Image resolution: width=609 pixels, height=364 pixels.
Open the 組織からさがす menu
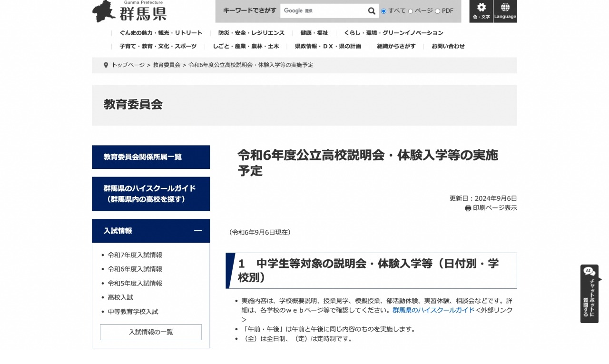coord(395,46)
